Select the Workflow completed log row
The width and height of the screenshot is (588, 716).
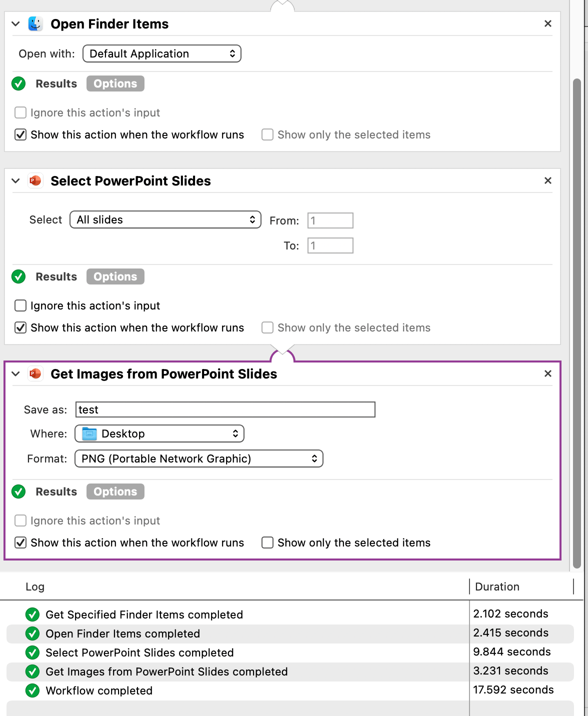(290, 690)
